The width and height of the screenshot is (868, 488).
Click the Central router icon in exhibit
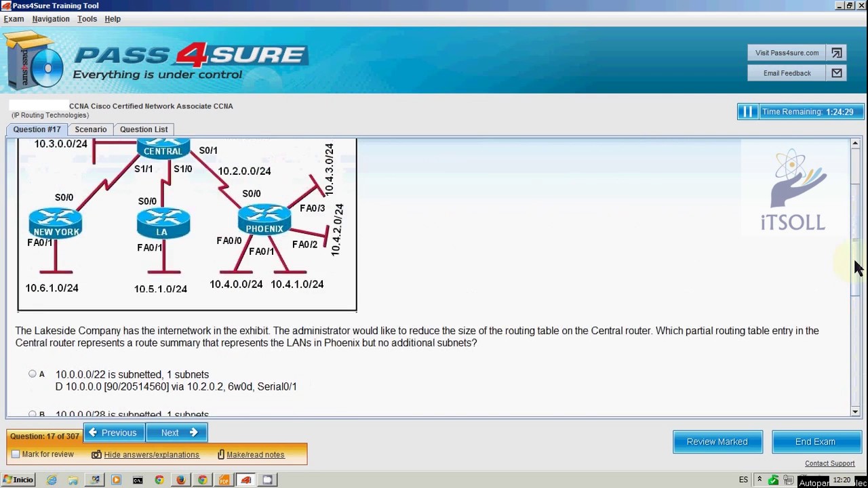[x=163, y=149]
